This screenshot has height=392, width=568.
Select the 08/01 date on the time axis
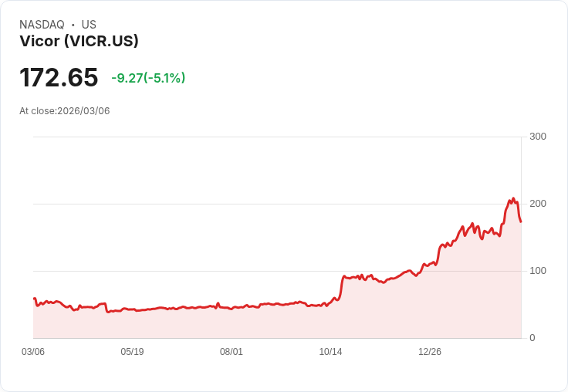click(231, 352)
